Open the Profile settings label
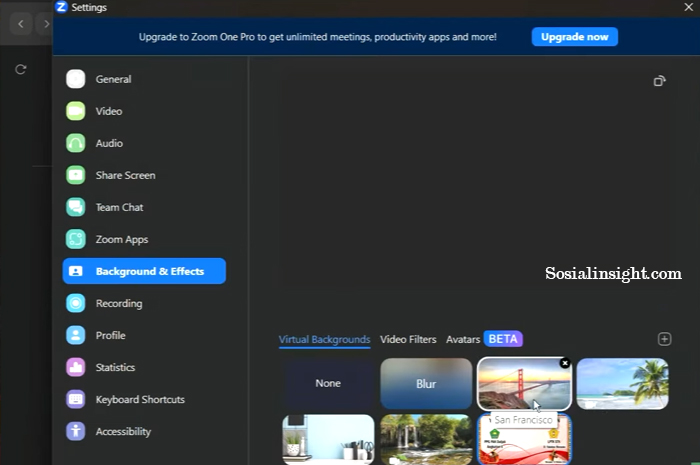The image size is (700, 465). 110,335
